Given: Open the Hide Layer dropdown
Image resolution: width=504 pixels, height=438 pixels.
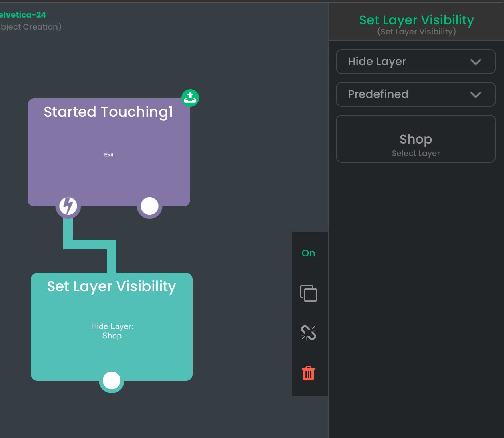Looking at the screenshot, I should [x=416, y=62].
